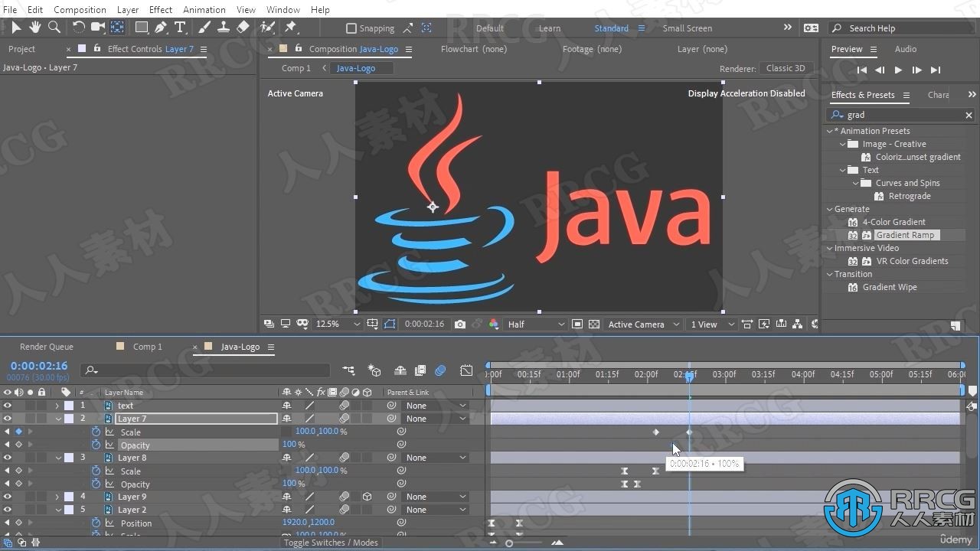Open the magnification 12.5% dropdown
This screenshot has width=980, height=551.
337,324
